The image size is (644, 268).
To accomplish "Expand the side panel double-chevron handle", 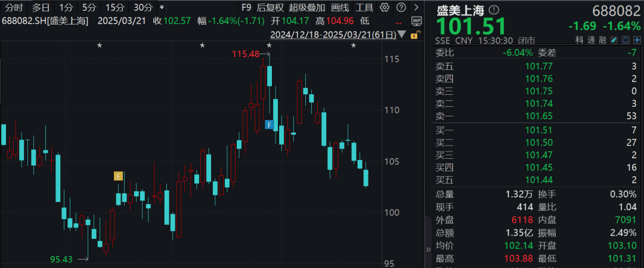I will coord(428,249).
